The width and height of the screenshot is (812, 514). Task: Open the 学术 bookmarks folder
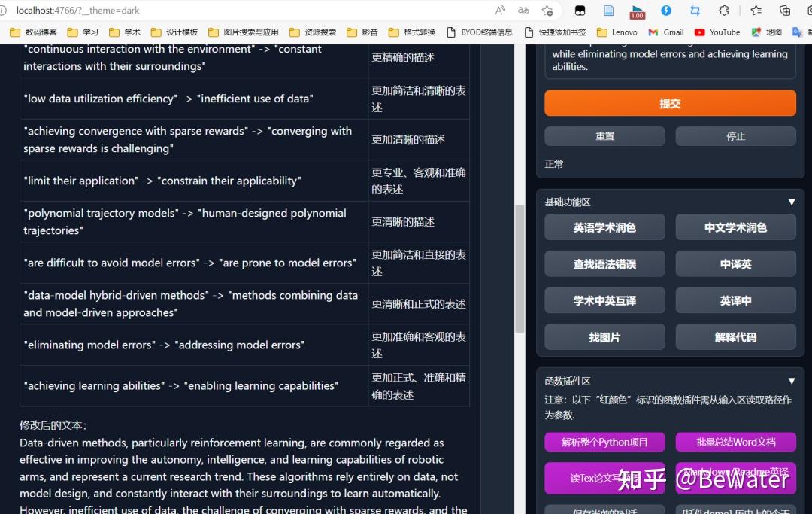coord(125,32)
